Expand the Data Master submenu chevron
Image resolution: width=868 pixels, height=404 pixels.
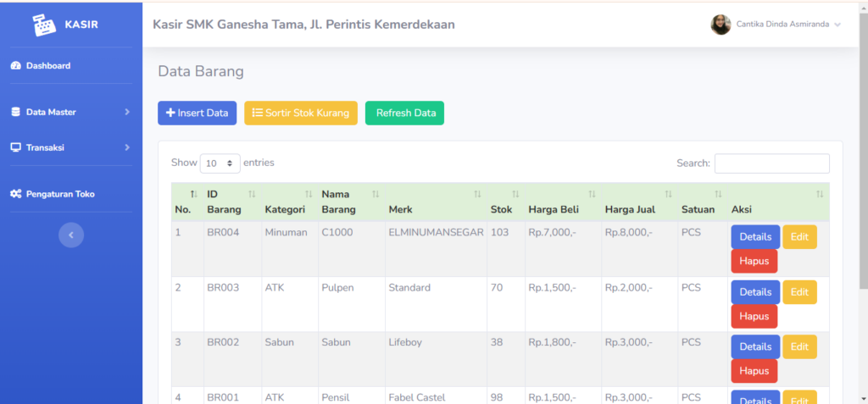(x=127, y=112)
